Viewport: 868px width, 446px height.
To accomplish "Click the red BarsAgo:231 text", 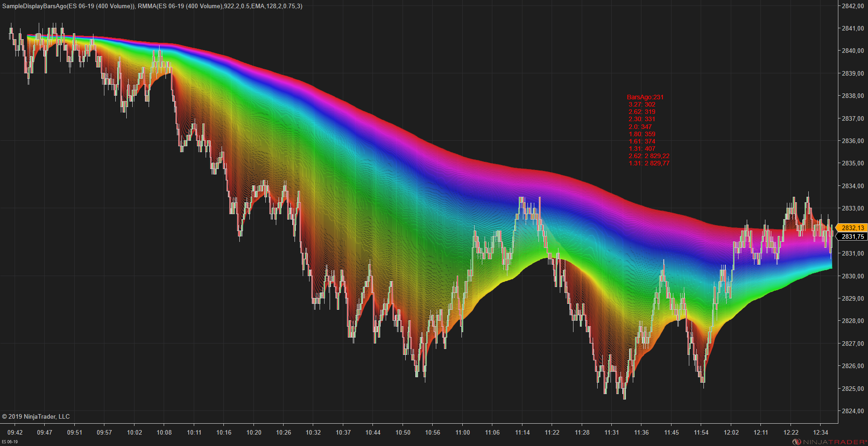I will [x=645, y=97].
